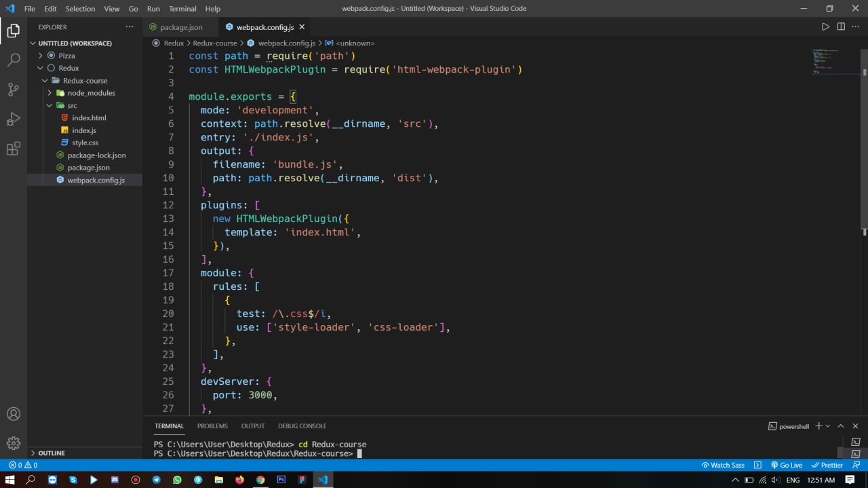Expand the OUTLINE section
Viewport: 868px width, 488px height.
point(52,453)
